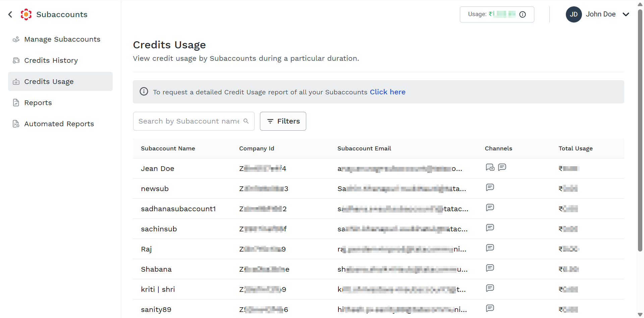Click the info icon in report banner
644x318 pixels.
(144, 92)
